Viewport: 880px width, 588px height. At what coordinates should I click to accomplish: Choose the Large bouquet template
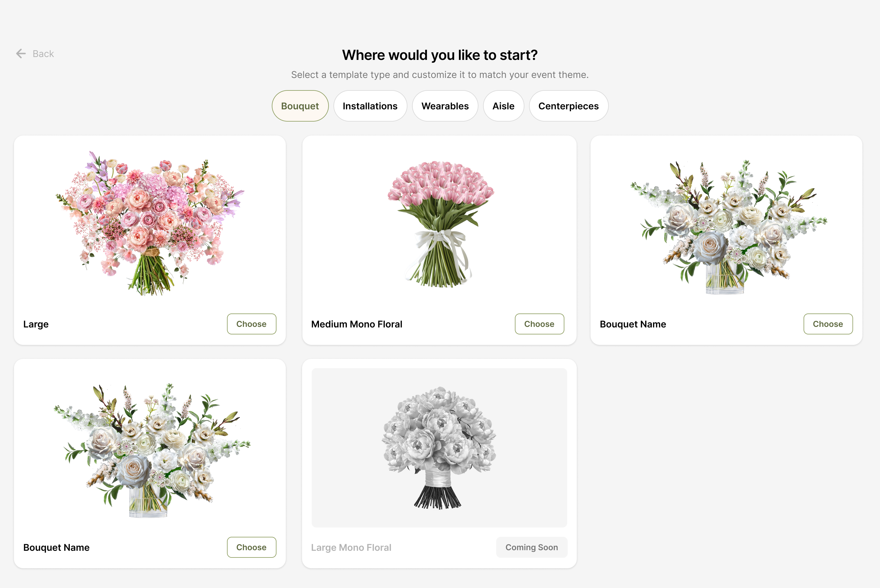coord(251,324)
